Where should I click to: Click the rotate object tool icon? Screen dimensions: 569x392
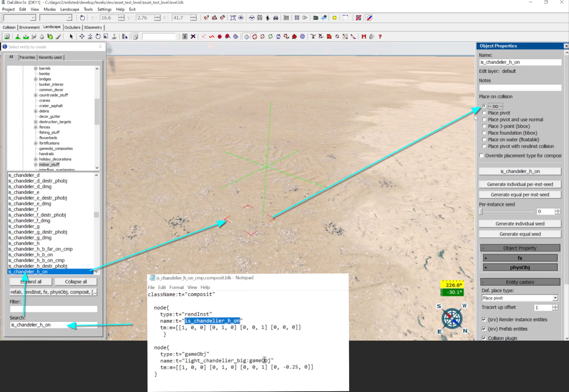tap(98, 37)
